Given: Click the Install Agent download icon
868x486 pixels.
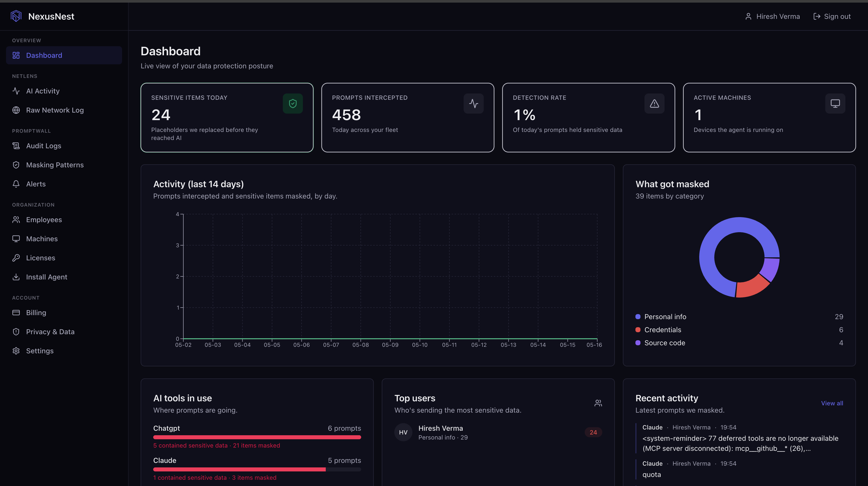Looking at the screenshot, I should click(x=16, y=277).
